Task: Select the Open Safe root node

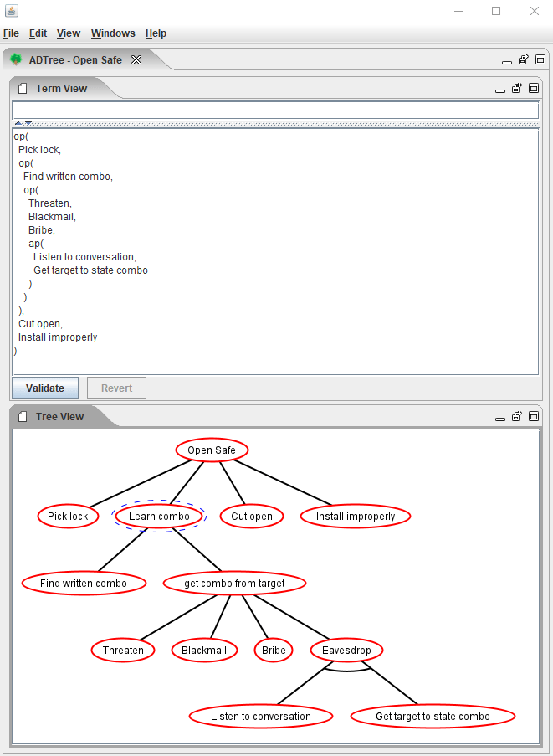Action: [x=212, y=450]
